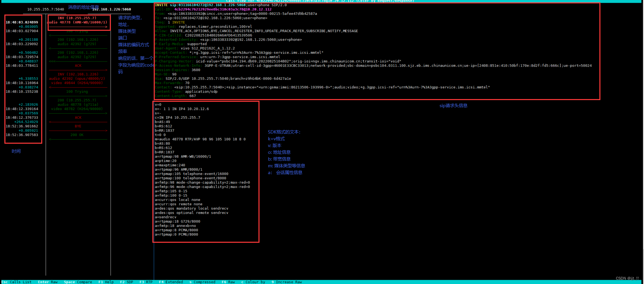
Task: Click timestamp 18:52:36.901662
Action: click(22, 126)
